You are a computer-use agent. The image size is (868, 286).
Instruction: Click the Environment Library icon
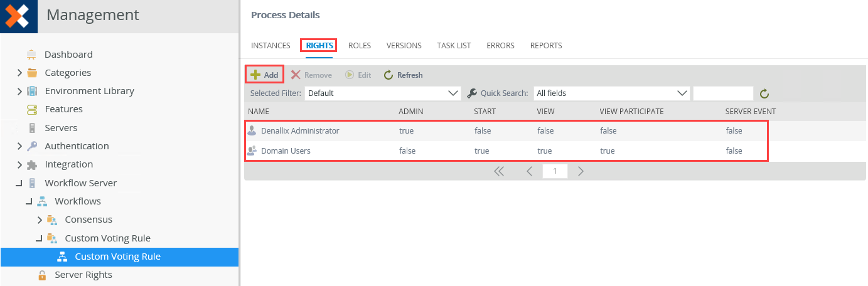point(32,91)
